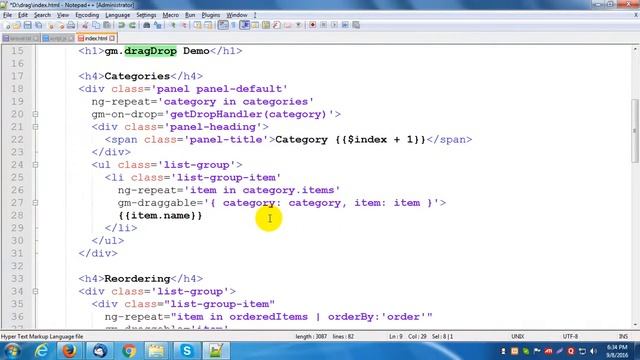Image resolution: width=640 pixels, height=360 pixels.
Task: Click the UTF-8 encoding status field
Action: 570,337
